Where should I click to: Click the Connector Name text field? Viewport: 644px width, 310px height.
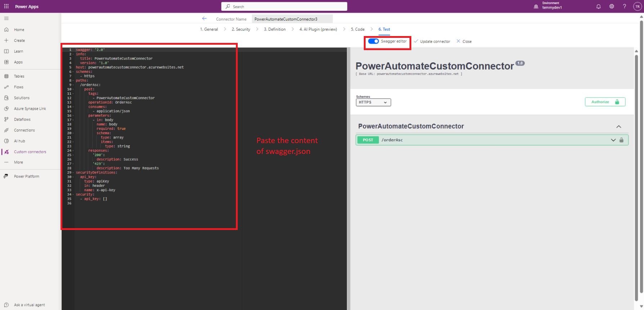point(292,19)
